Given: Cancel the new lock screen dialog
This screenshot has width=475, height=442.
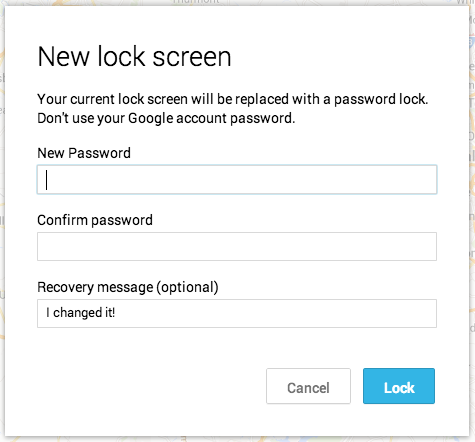Looking at the screenshot, I should point(308,386).
